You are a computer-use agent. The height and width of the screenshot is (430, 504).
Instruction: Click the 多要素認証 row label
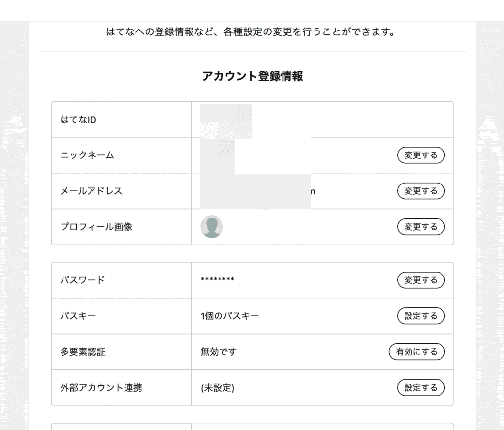pos(81,352)
